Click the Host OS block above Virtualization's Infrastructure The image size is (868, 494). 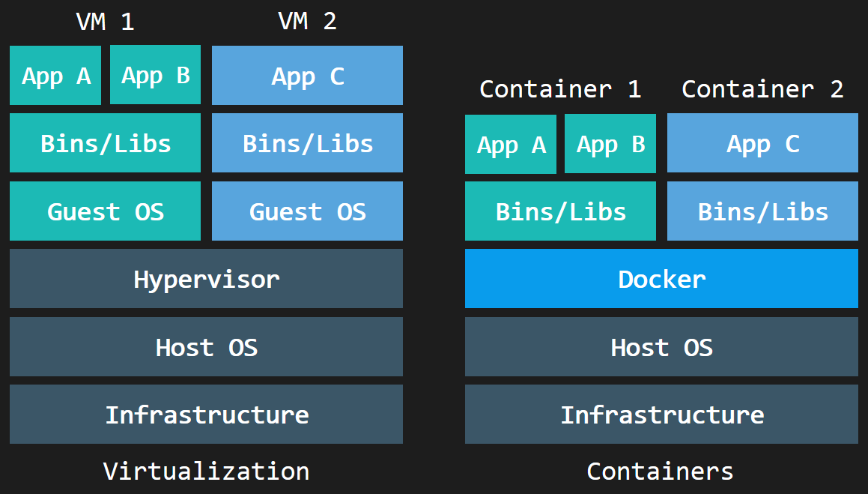[x=206, y=346]
